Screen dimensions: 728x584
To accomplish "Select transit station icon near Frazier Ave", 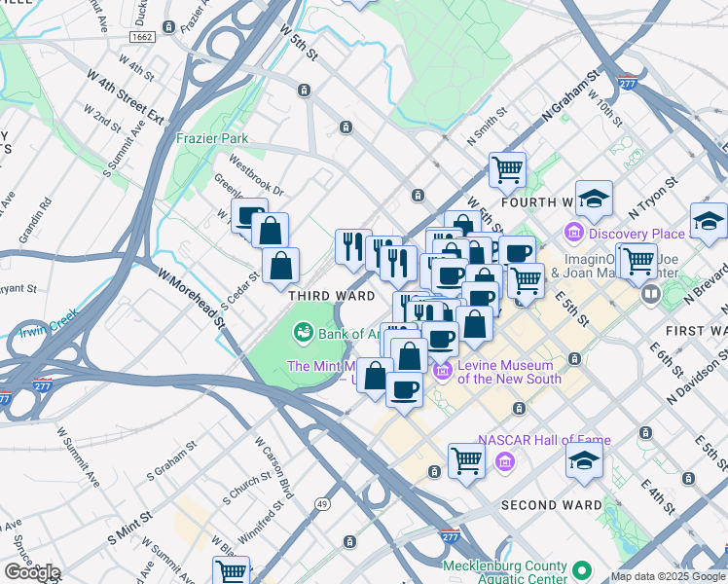I will click(x=169, y=27).
